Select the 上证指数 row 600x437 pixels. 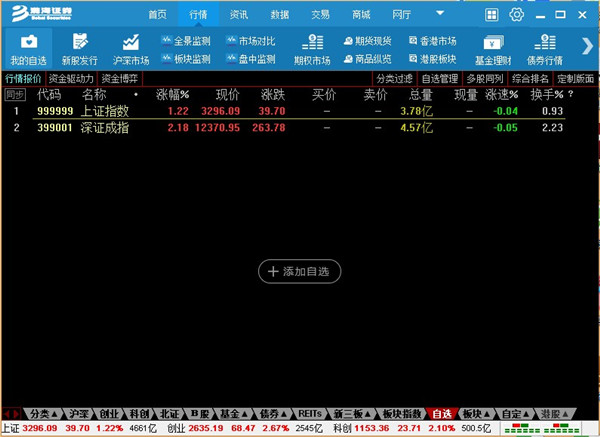click(298, 111)
